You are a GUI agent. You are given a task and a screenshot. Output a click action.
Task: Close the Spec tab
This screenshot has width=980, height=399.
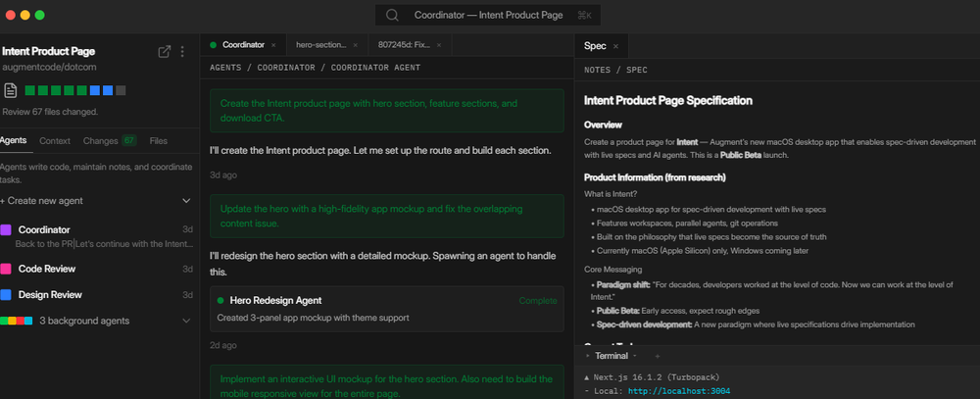point(615,46)
